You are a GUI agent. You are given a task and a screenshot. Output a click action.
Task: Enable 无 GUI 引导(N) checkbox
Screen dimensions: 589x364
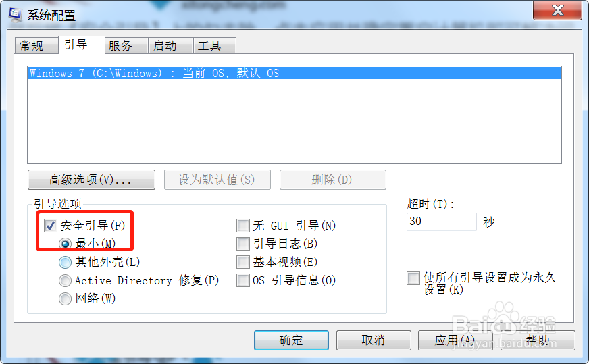click(243, 226)
